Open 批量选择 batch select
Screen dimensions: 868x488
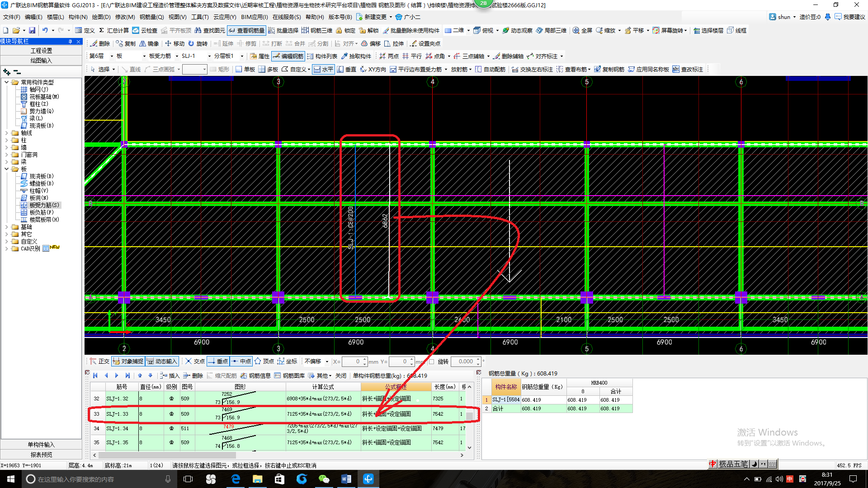click(x=283, y=30)
